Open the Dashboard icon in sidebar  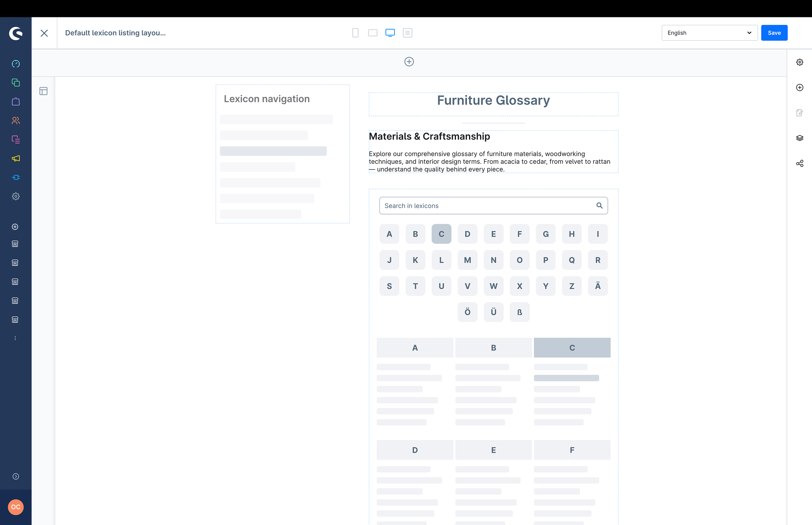16,64
